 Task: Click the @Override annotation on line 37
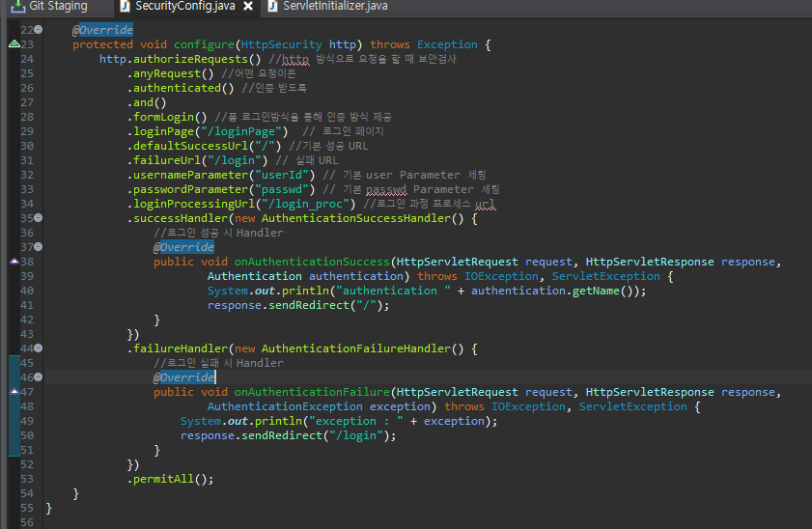click(183, 248)
